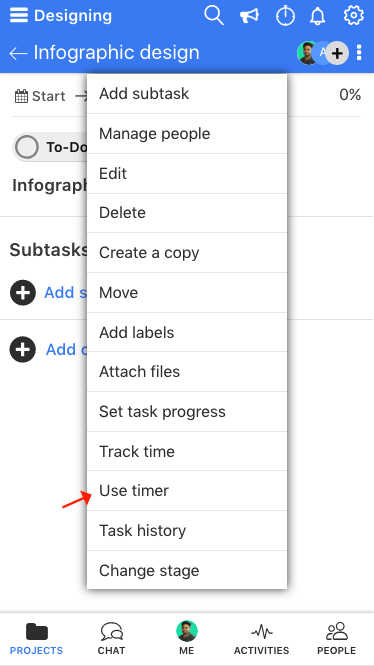Viewport: 374px width, 666px height.
Task: Switch to the Chat tab
Action: [112, 639]
